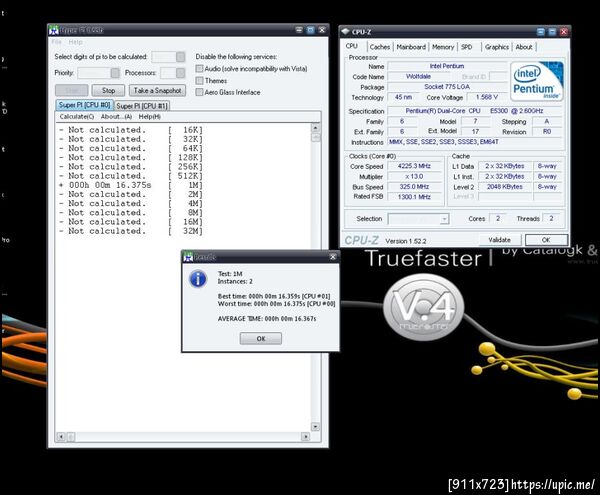Open the Help menu in Hyper PI
This screenshot has height=495, width=600.
click(x=75, y=42)
